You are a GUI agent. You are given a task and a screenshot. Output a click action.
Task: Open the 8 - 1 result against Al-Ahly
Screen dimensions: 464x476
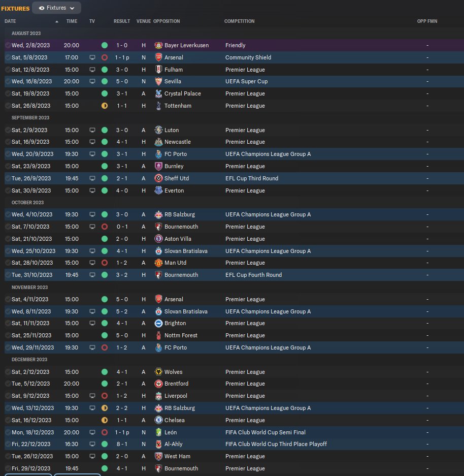[122, 444]
